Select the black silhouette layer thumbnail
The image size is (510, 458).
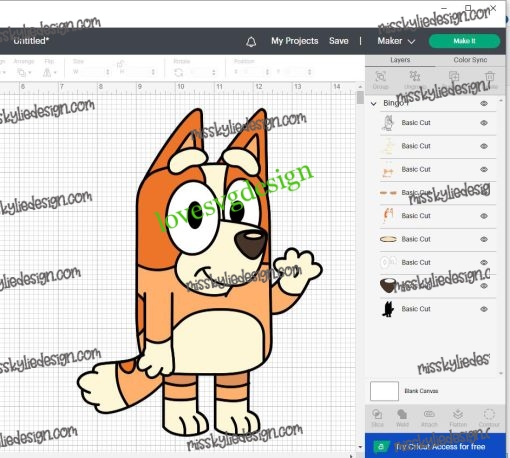[x=388, y=309]
